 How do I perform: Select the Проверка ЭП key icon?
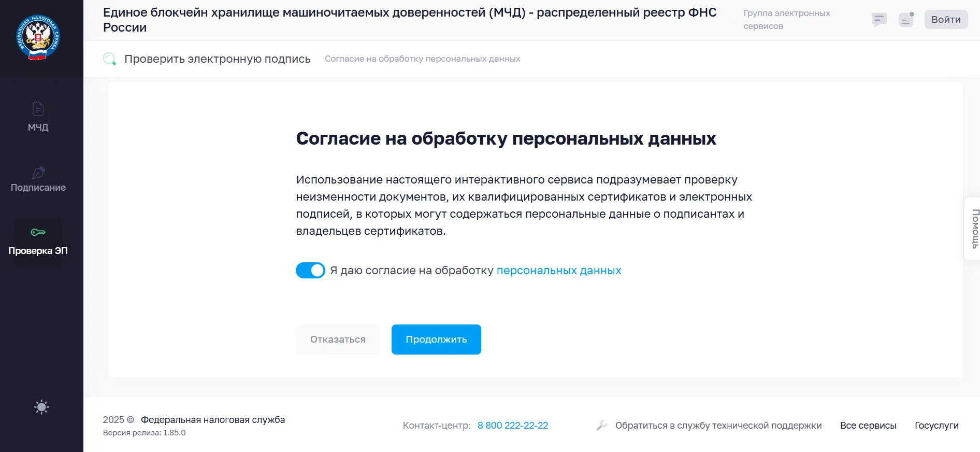pos(38,232)
